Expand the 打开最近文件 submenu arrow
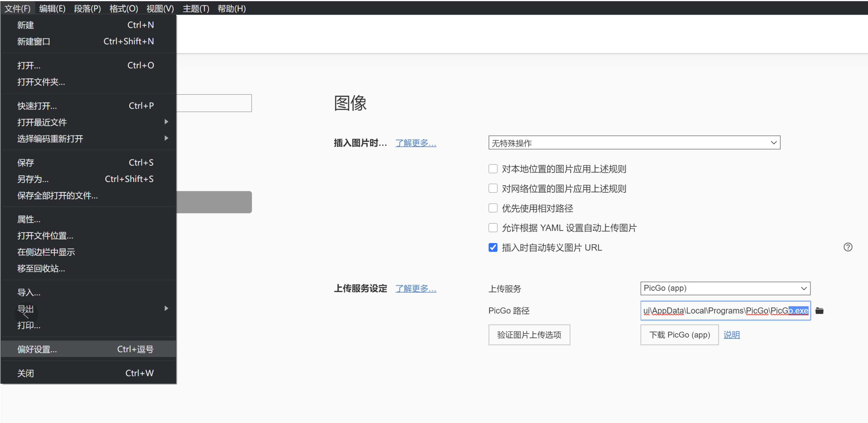868x423 pixels. pos(166,122)
